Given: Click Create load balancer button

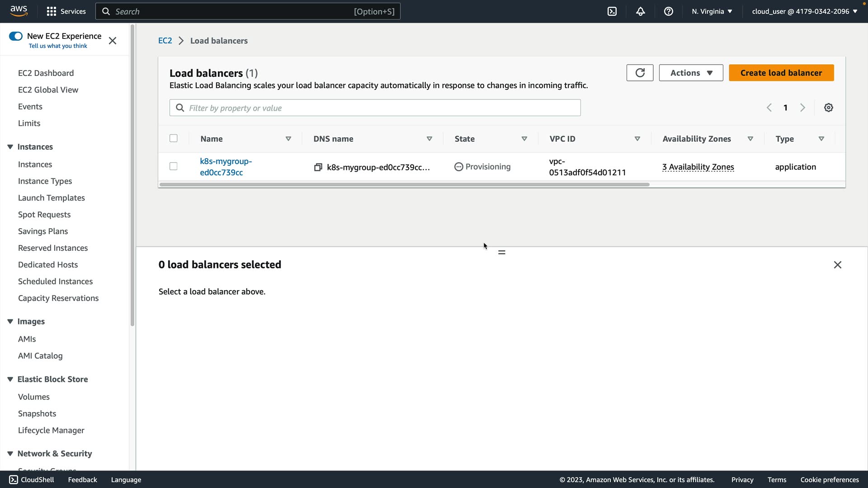Looking at the screenshot, I should 781,73.
